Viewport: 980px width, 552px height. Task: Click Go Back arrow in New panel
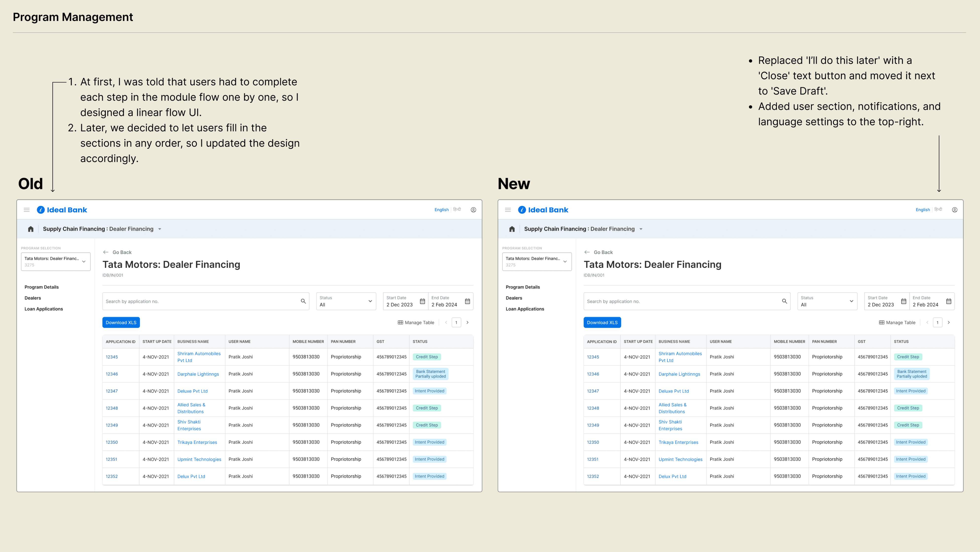pos(587,252)
